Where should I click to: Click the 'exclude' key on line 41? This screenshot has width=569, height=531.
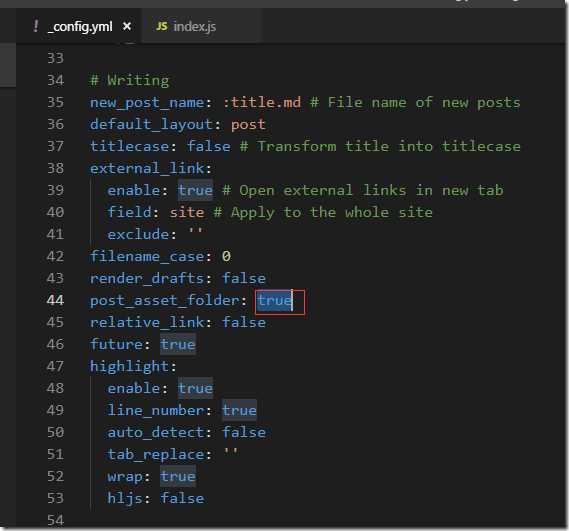click(138, 234)
